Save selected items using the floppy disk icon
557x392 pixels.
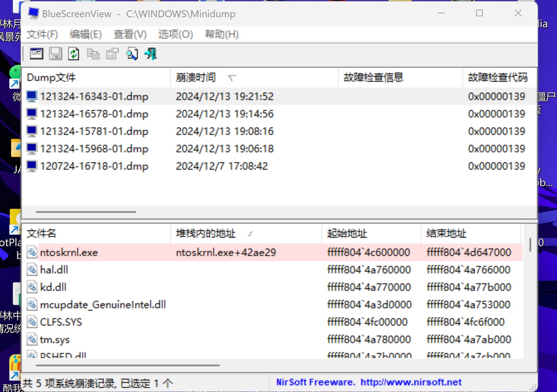pos(55,54)
